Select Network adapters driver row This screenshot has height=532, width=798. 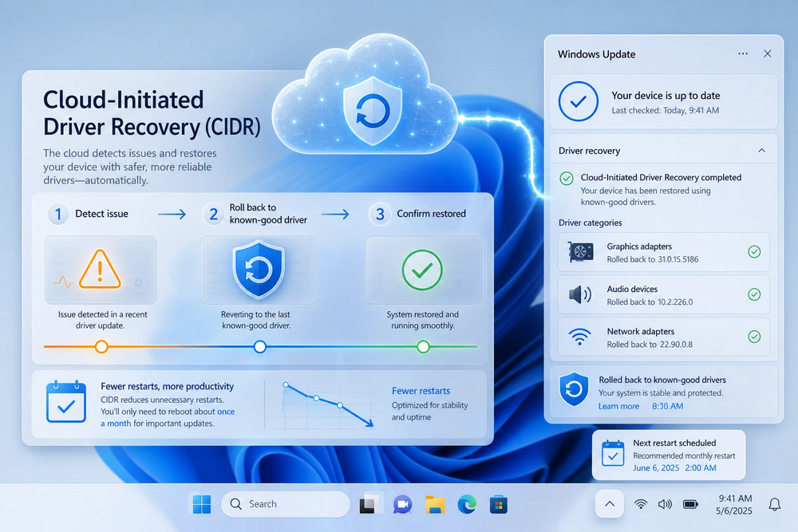664,337
